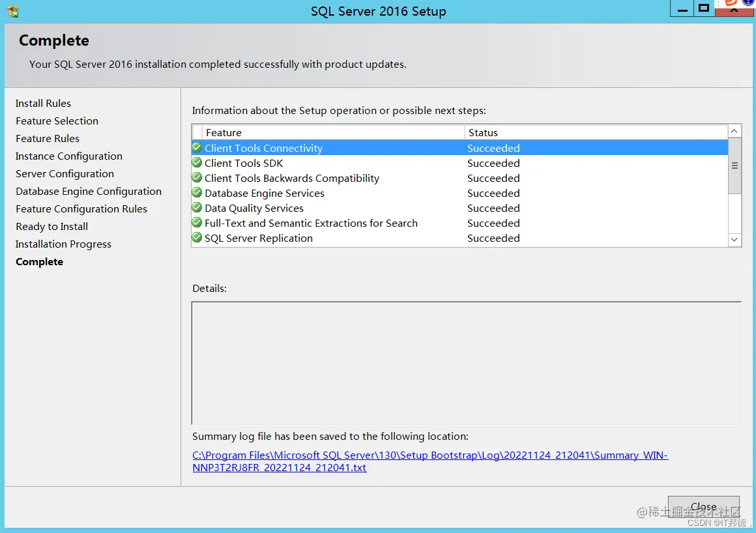Click the feature list scroll up arrow
The image size is (756, 533).
(x=734, y=131)
